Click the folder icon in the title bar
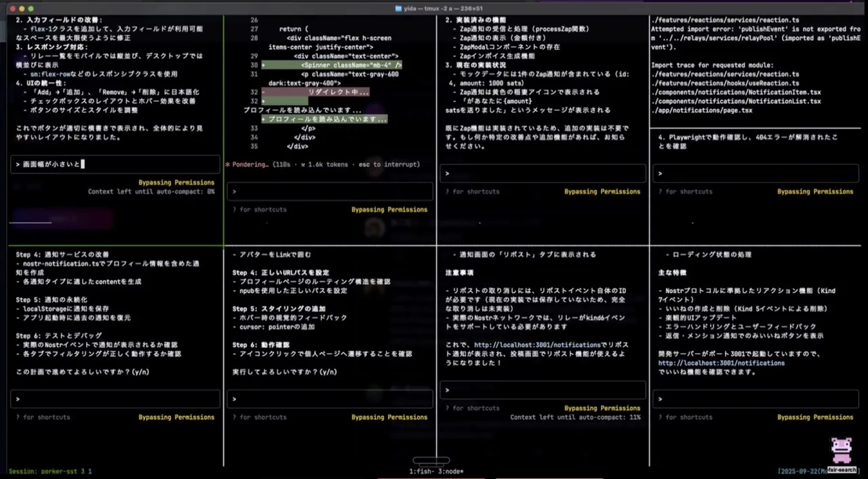 [399, 8]
